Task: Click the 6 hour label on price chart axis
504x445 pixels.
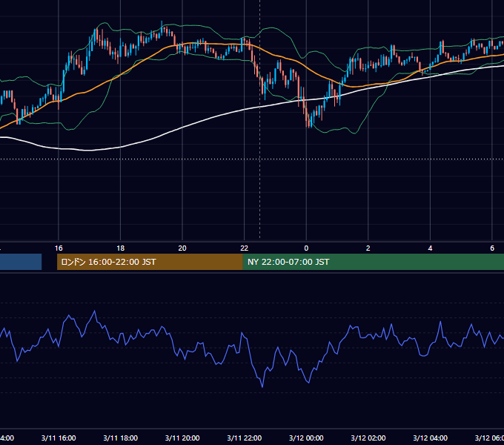Action: pyautogui.click(x=492, y=248)
